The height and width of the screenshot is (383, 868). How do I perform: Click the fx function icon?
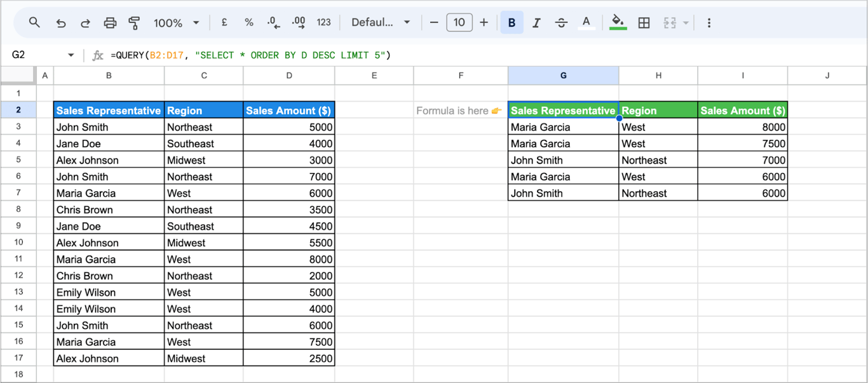[x=97, y=55]
